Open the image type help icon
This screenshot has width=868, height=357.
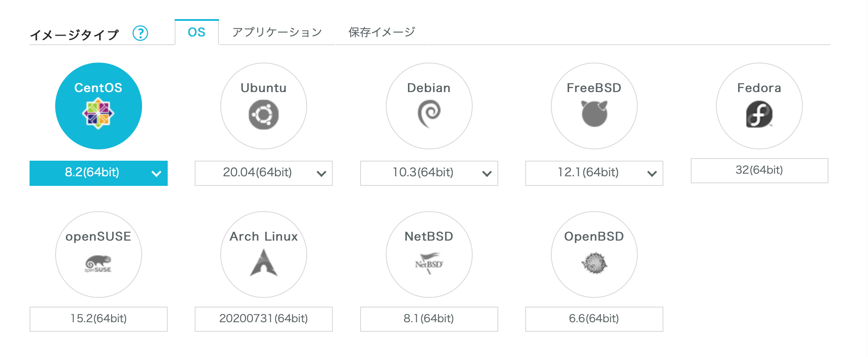pos(140,33)
